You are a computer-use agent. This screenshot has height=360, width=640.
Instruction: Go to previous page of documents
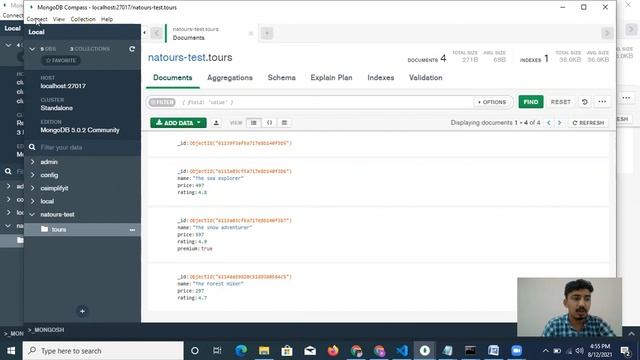click(x=549, y=123)
